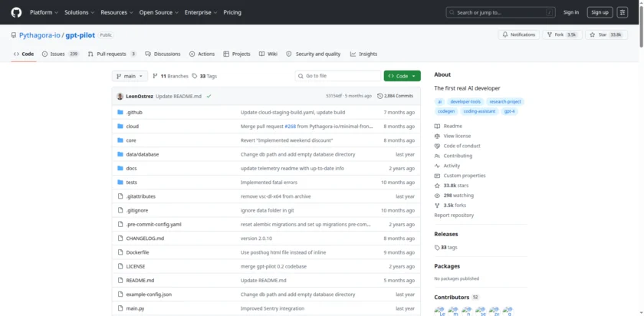Viewport: 644px width, 316px height.
Task: Fork the gpt-pilot repository
Action: 560,35
